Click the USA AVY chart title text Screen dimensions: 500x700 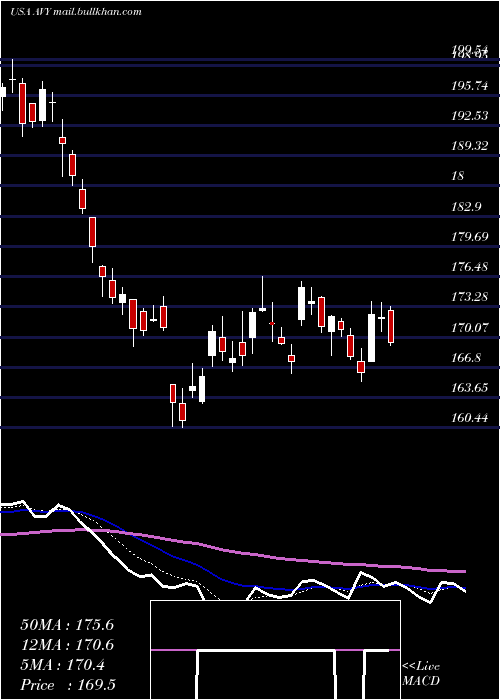click(x=76, y=12)
